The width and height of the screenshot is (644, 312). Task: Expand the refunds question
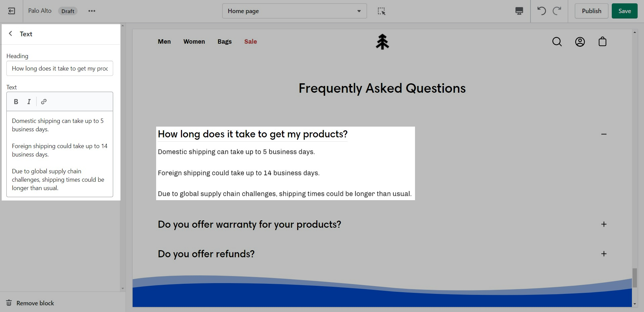604,254
